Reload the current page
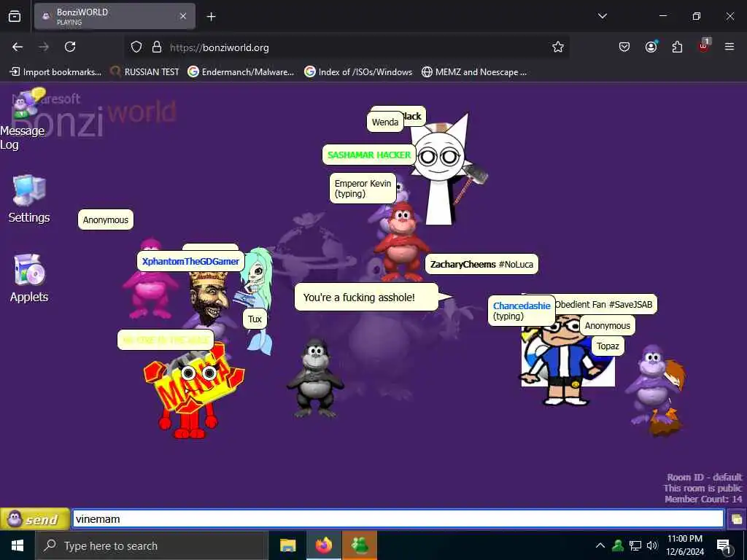747x560 pixels. pos(70,47)
